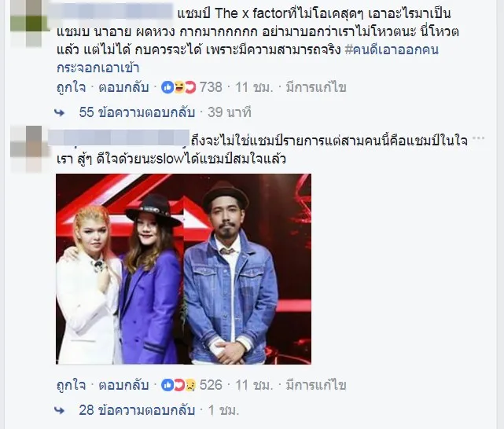This screenshot has width=504, height=429.
Task: Expand the 28 ข้อความตอบกลับ replies
Action: click(x=137, y=410)
